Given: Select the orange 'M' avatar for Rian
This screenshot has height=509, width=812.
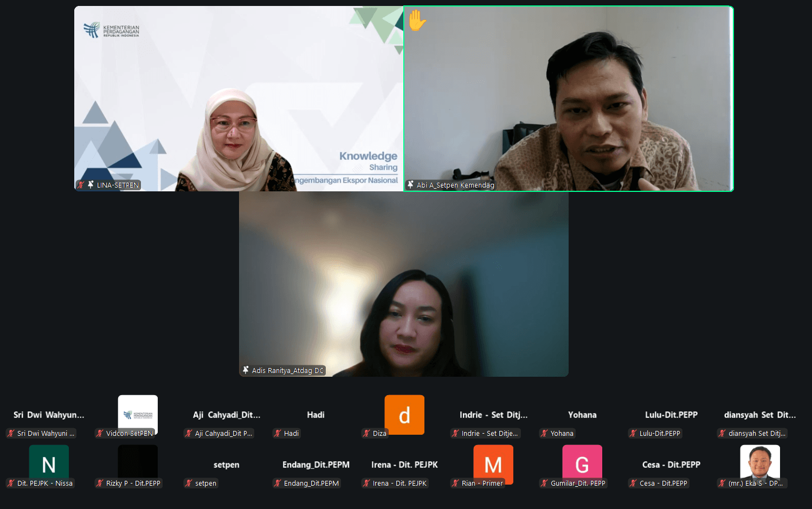Looking at the screenshot, I should pyautogui.click(x=493, y=463).
